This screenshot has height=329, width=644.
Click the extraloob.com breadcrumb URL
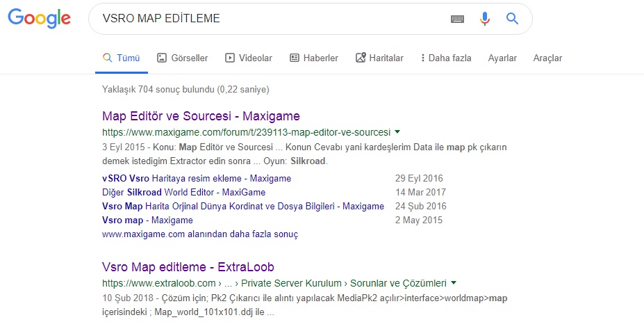[x=274, y=283]
